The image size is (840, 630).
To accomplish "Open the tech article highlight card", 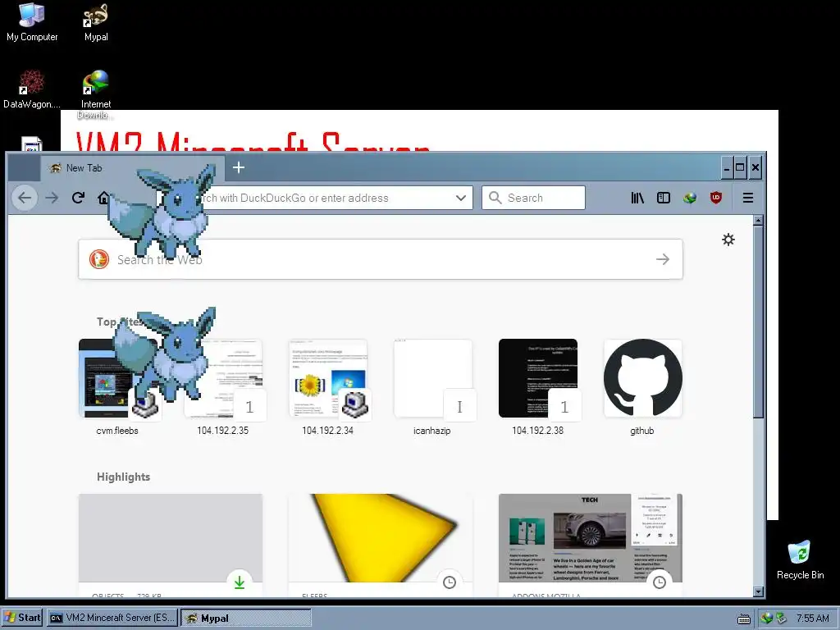I will 591,545.
